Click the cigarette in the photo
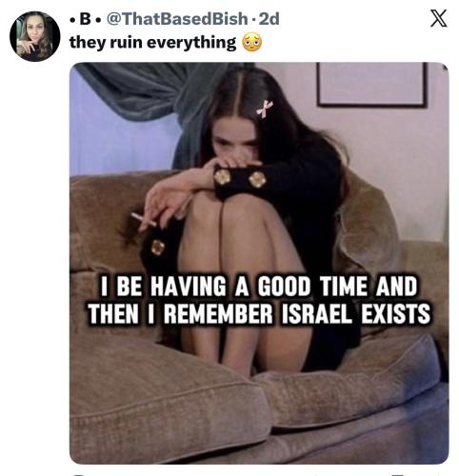Image resolution: width=459 pixels, height=476 pixels. tap(144, 219)
